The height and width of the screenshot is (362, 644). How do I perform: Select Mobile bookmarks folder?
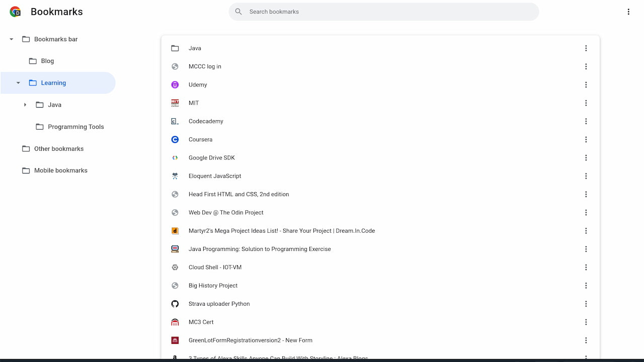(61, 170)
